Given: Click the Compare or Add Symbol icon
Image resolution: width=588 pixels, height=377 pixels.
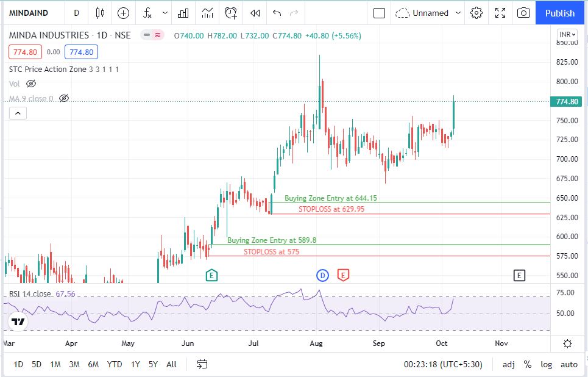Looking at the screenshot, I should click(x=124, y=13).
